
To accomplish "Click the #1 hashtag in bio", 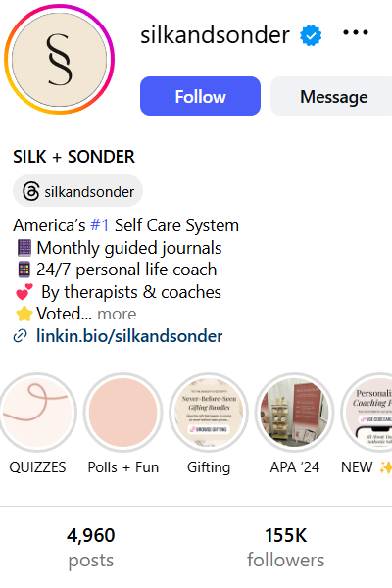I will [x=100, y=225].
